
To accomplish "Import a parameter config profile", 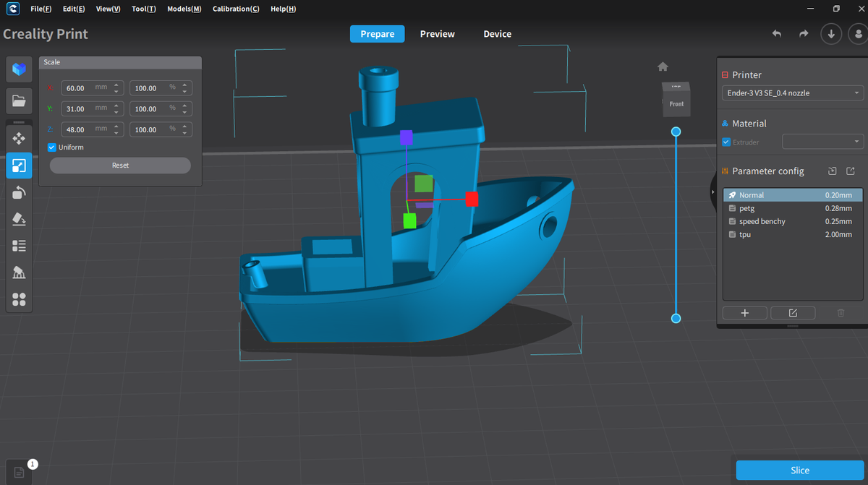I will click(x=832, y=171).
